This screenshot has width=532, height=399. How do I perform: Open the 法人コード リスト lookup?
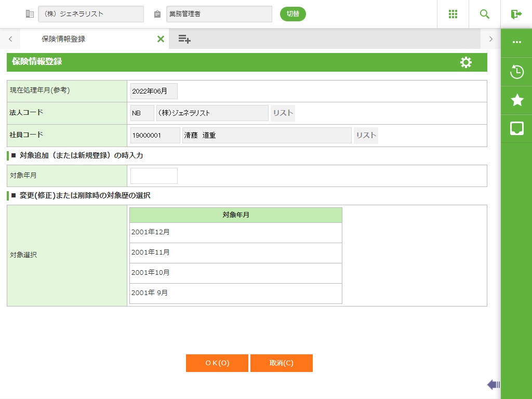pos(283,113)
